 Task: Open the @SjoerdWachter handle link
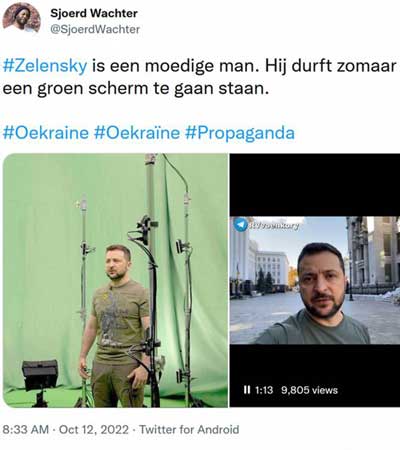95,29
